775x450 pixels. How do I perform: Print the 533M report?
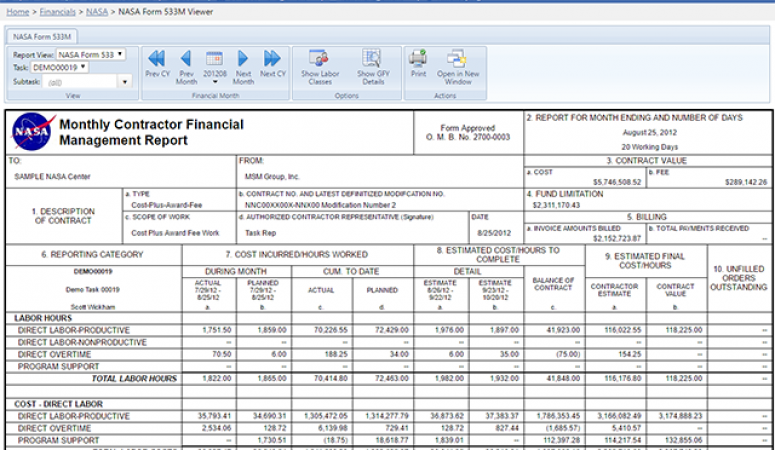(418, 64)
